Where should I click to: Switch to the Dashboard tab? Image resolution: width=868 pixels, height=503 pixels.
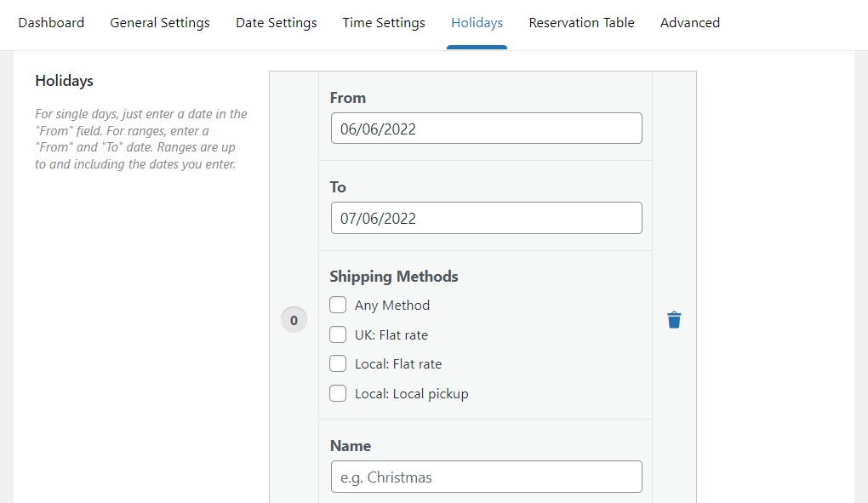point(51,23)
